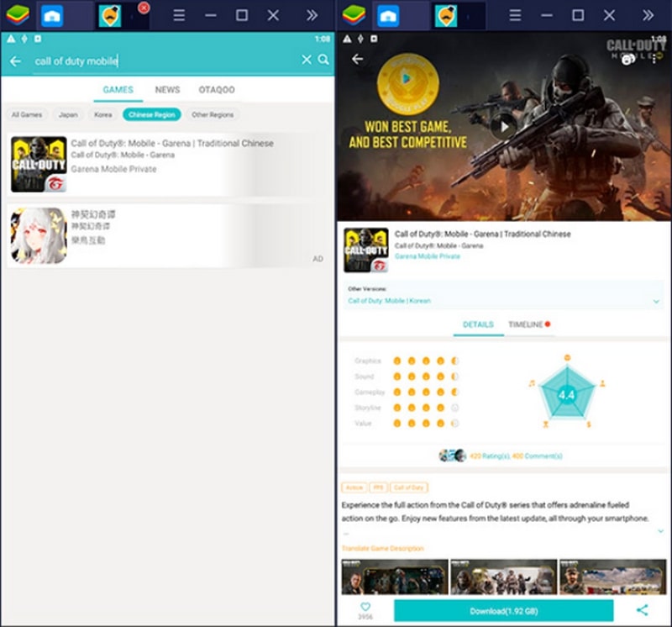Image resolution: width=672 pixels, height=627 pixels.
Task: Select the Other Regions filter
Action: tap(213, 114)
